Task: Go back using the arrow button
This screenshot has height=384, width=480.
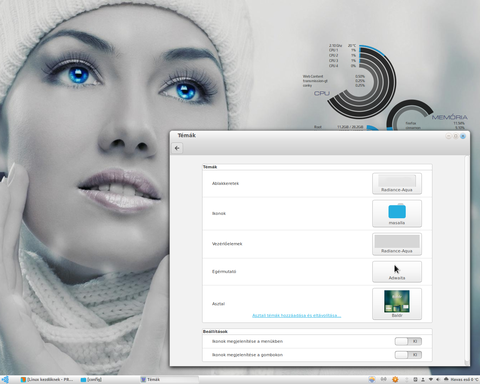Action: pos(177,148)
